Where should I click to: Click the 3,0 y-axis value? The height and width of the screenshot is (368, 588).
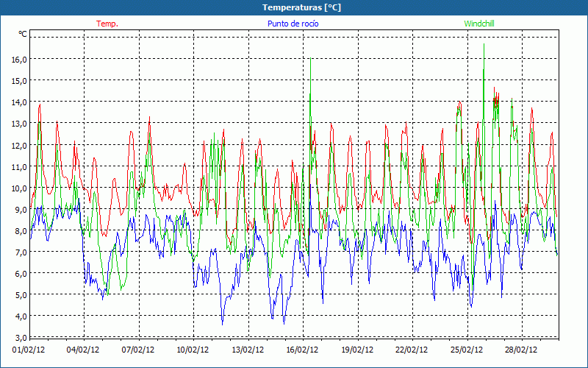21,338
